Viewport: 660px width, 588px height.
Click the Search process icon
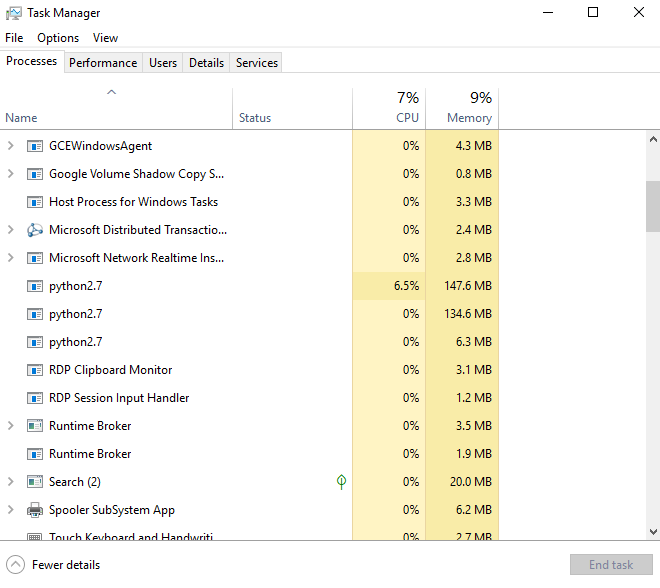pos(36,482)
